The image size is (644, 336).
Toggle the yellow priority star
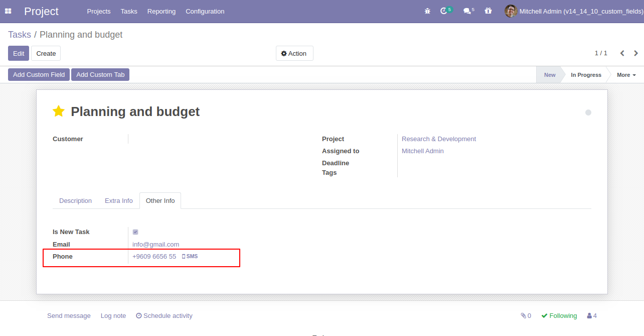pyautogui.click(x=59, y=111)
